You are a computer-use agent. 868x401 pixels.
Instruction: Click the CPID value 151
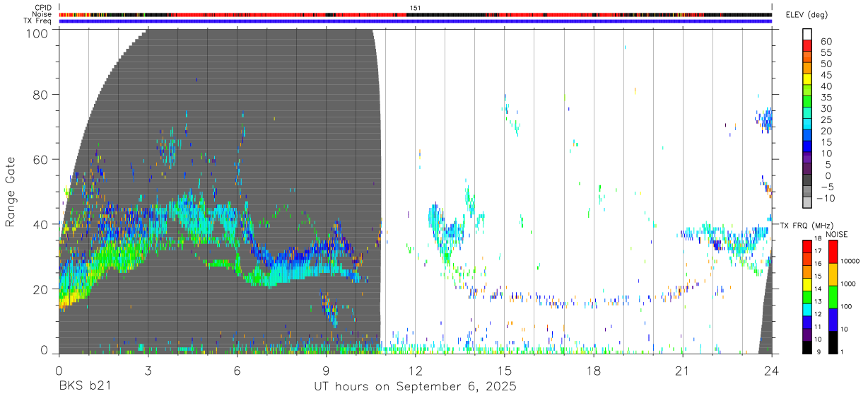click(x=415, y=8)
